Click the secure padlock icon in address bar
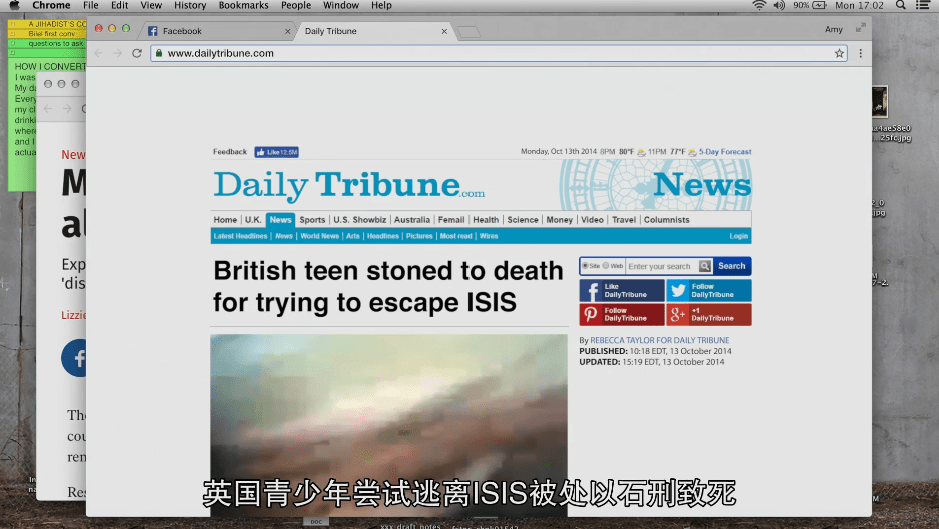 (x=159, y=53)
